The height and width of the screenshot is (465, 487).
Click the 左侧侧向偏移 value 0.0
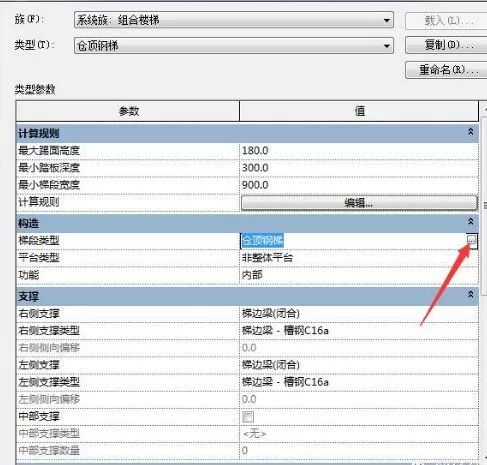point(249,399)
